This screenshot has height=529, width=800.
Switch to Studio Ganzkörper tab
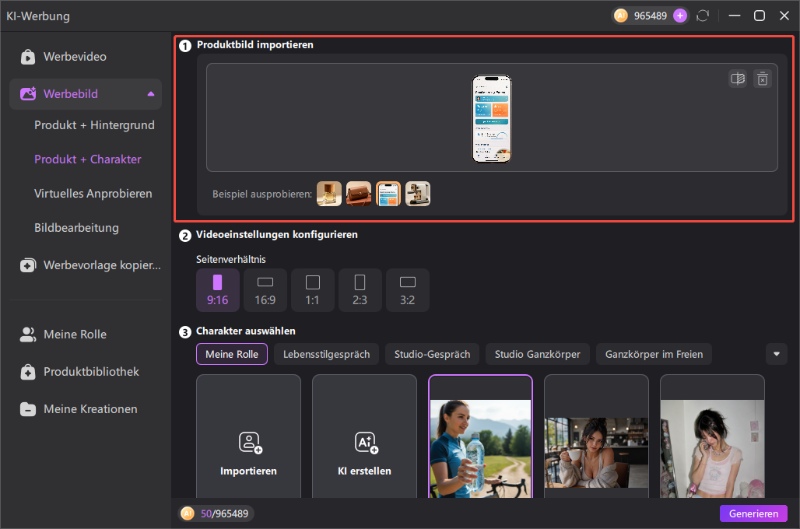[537, 354]
